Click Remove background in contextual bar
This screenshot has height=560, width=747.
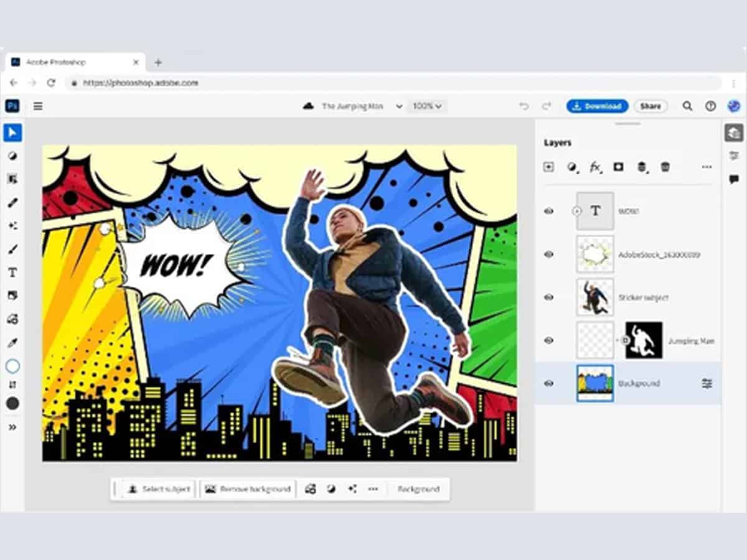point(248,489)
